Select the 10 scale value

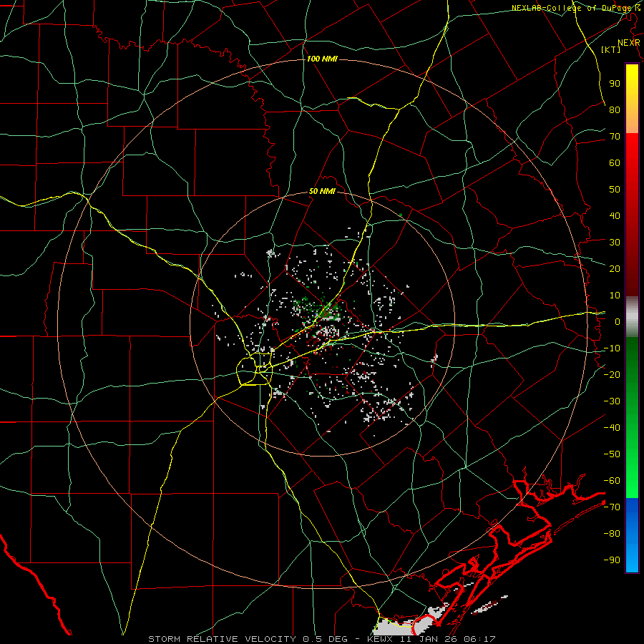click(615, 296)
